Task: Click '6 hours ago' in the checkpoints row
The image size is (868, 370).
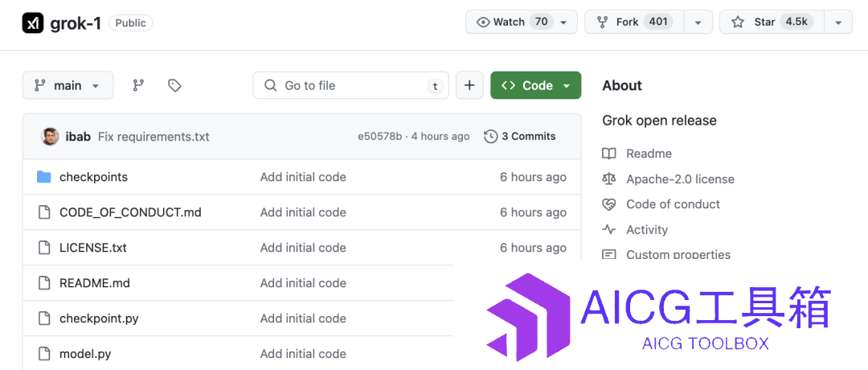Action: coord(533,177)
